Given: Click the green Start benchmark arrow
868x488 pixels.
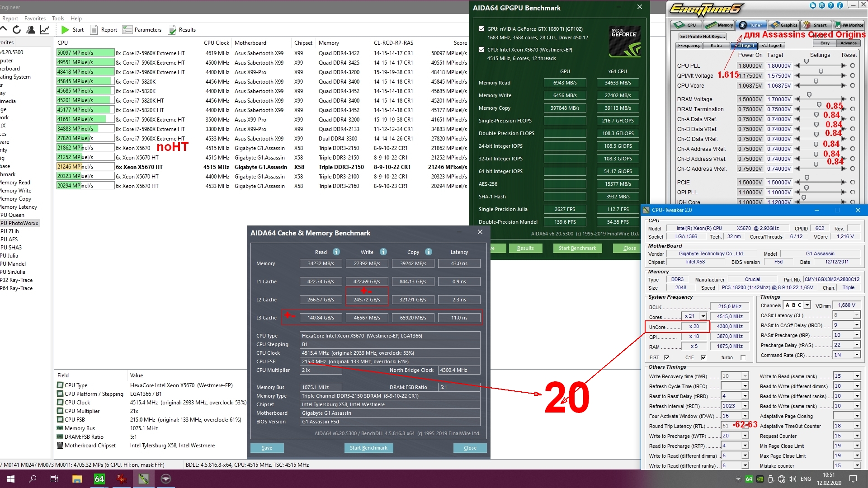Looking at the screenshot, I should click(x=65, y=30).
